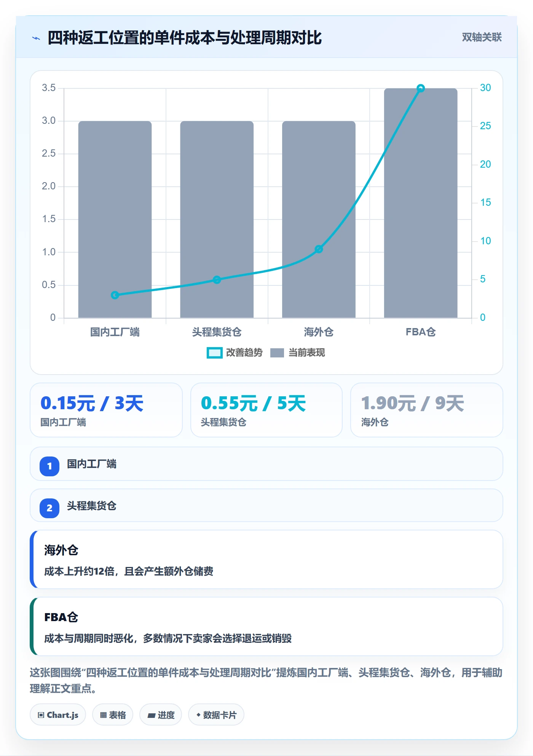Select the line data point atop the FBA仓 bar

tap(421, 88)
